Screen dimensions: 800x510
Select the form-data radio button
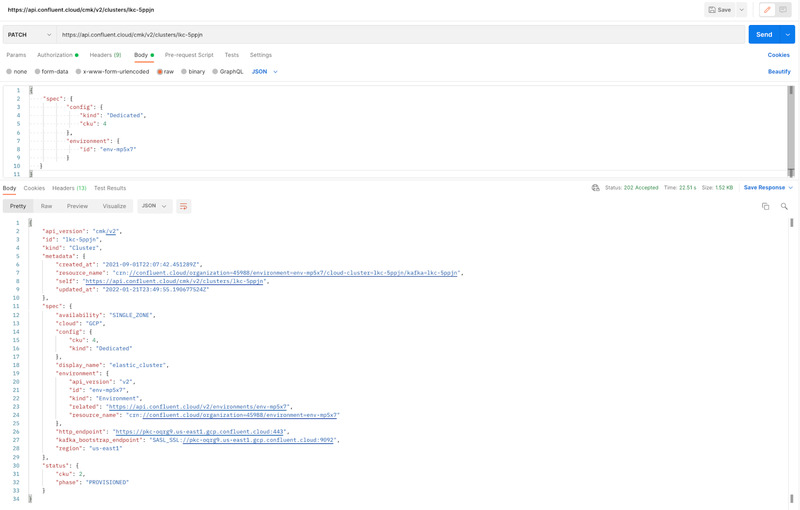[37, 72]
